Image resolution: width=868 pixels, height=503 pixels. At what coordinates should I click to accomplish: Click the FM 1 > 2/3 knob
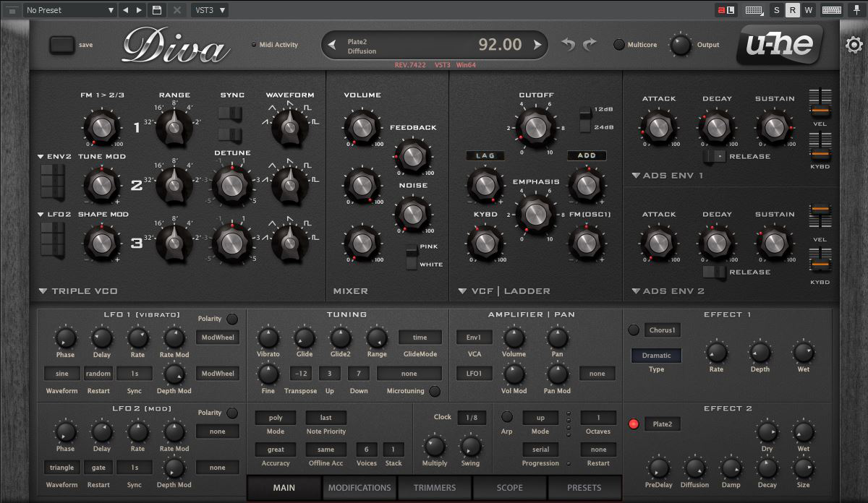pyautogui.click(x=102, y=128)
